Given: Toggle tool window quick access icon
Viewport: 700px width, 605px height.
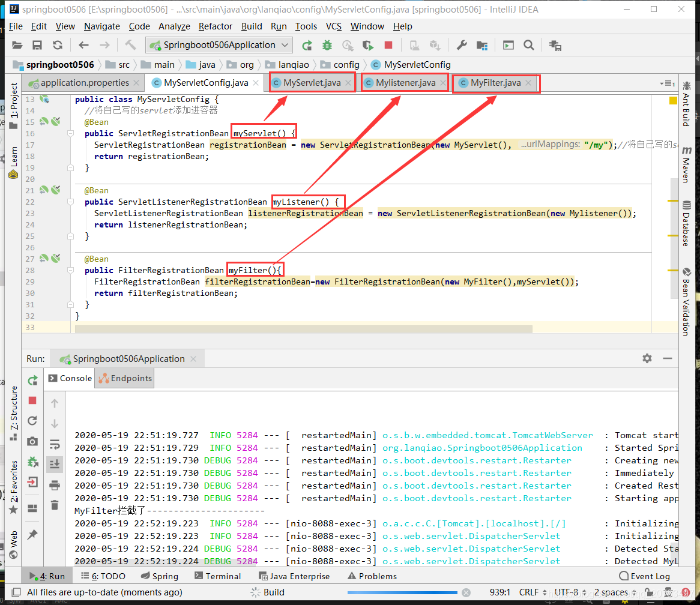Looking at the screenshot, I should pos(16,592).
